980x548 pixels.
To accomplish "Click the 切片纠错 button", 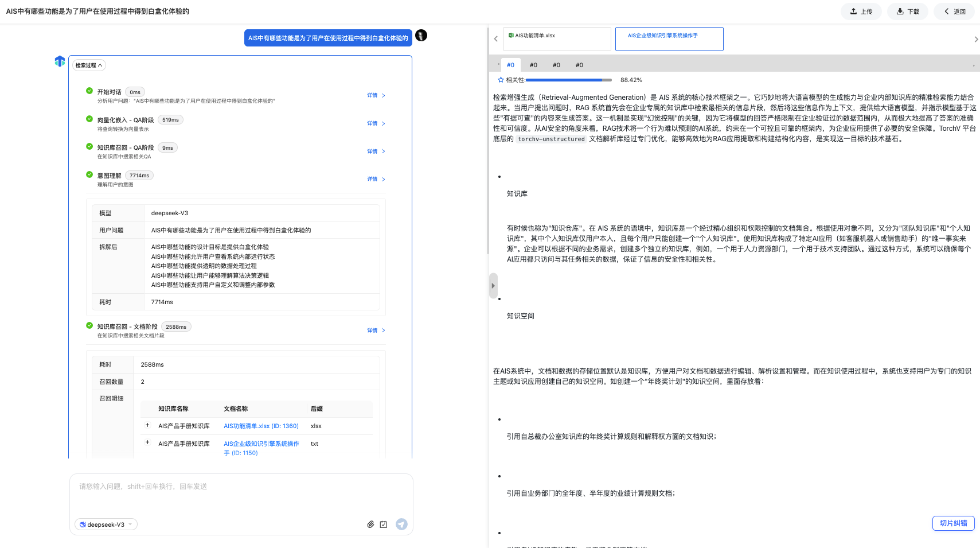I will pos(953,523).
